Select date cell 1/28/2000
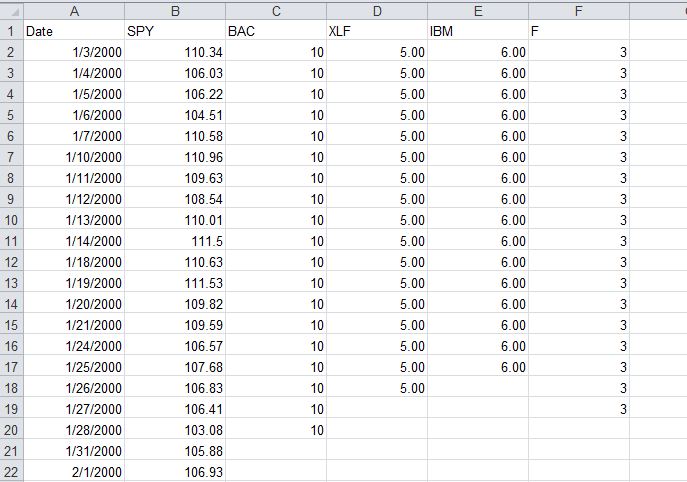This screenshot has height=482, width=687. click(74, 430)
